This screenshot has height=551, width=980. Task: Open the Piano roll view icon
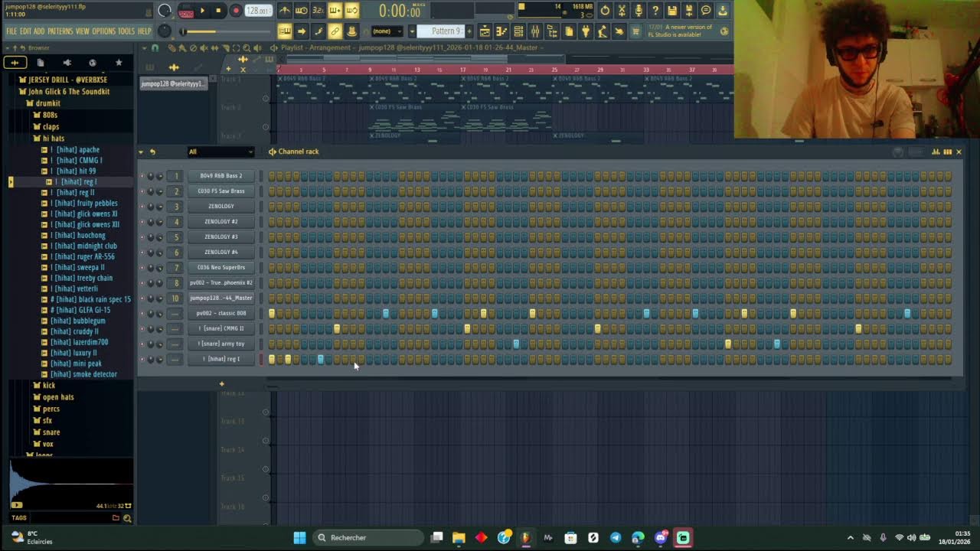pos(501,31)
